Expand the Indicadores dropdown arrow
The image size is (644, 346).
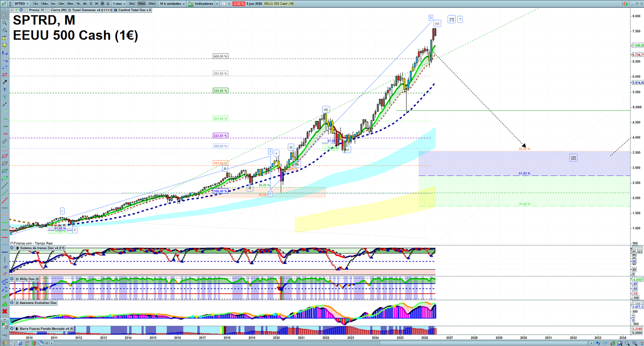point(217,4)
